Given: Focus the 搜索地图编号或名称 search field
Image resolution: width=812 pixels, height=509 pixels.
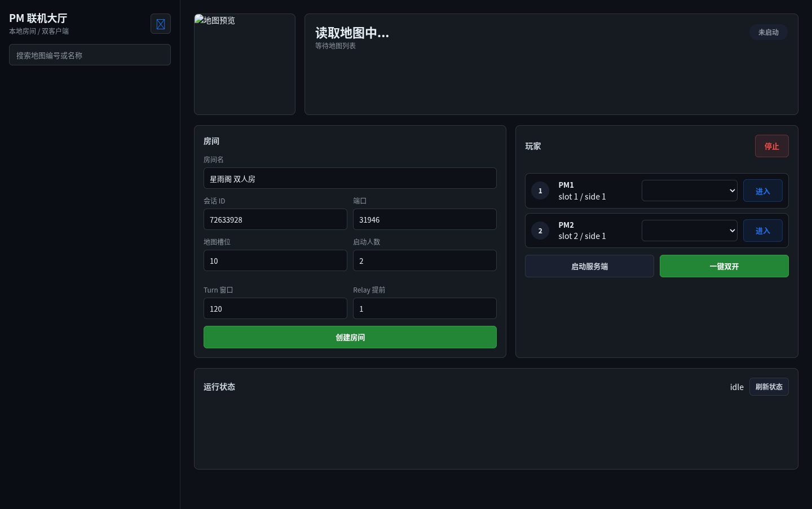Looking at the screenshot, I should click(90, 55).
